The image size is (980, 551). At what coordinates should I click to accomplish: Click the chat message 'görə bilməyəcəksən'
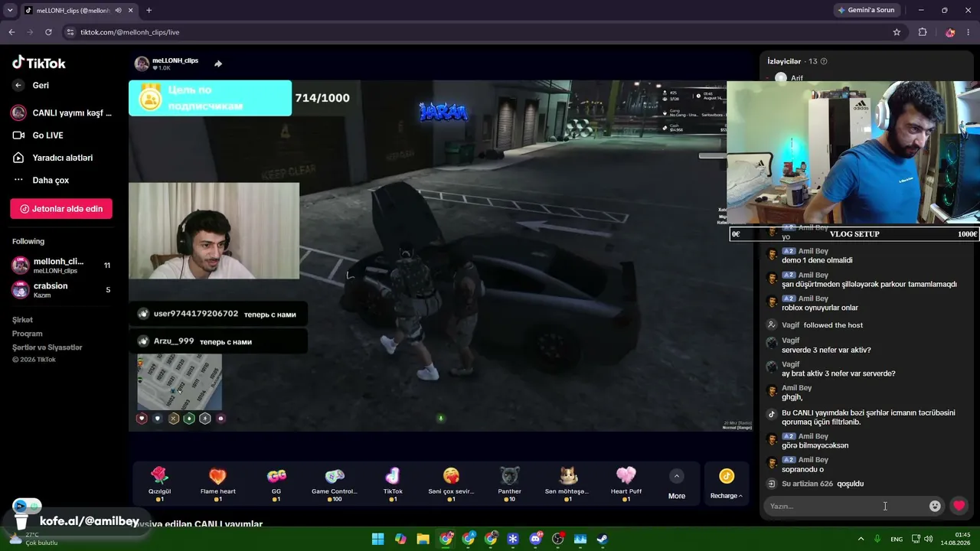(815, 445)
